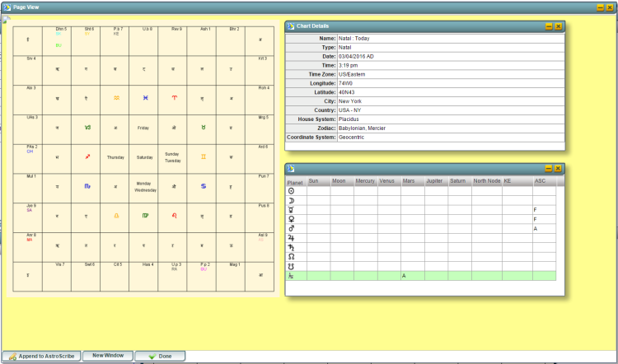Minimize the Chart Details panel
The image size is (618, 364).
click(x=549, y=26)
